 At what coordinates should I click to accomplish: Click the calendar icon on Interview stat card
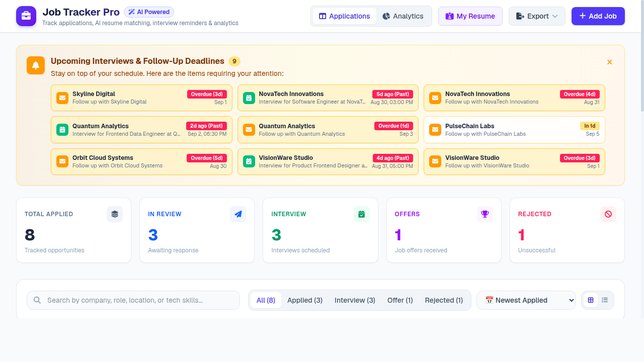[361, 214]
